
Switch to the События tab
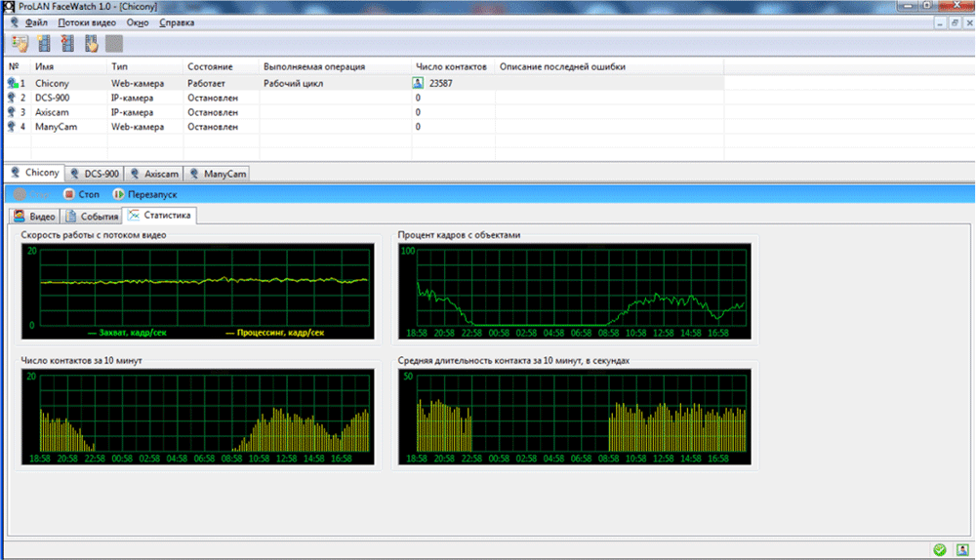click(x=93, y=217)
